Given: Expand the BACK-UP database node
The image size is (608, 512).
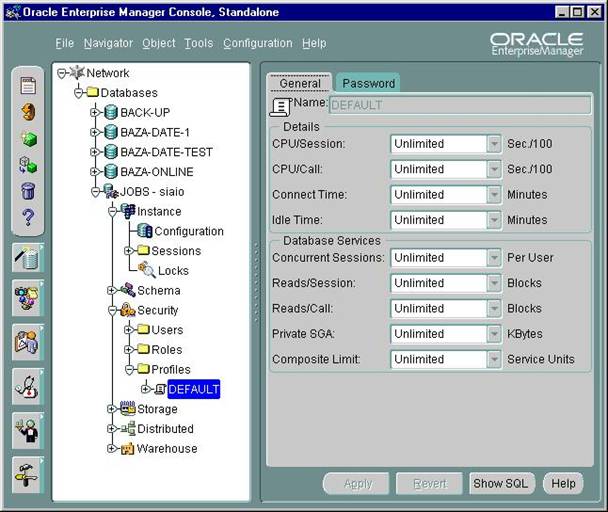Looking at the screenshot, I should tap(95, 112).
